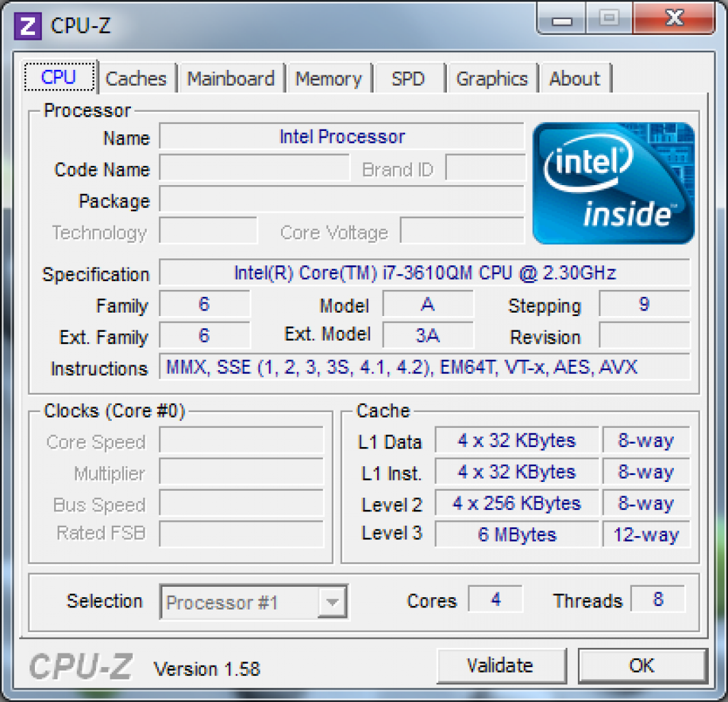Click the empty Bus Speed field
This screenshot has height=702, width=728.
(241, 503)
